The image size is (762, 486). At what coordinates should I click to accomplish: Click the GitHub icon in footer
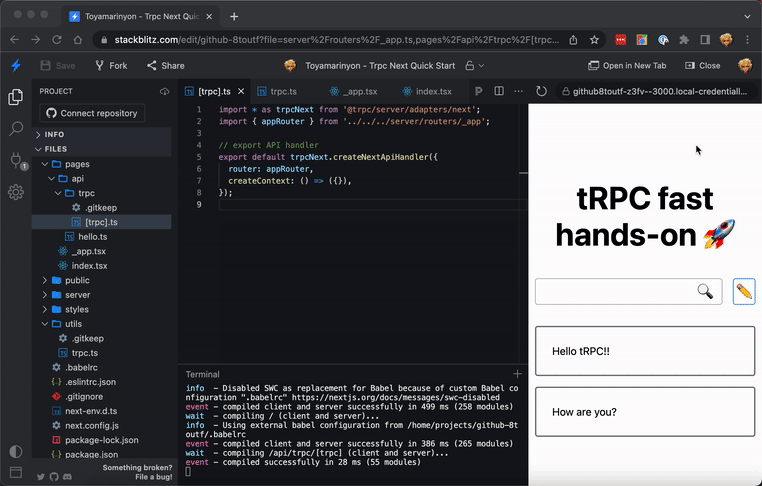[x=54, y=477]
